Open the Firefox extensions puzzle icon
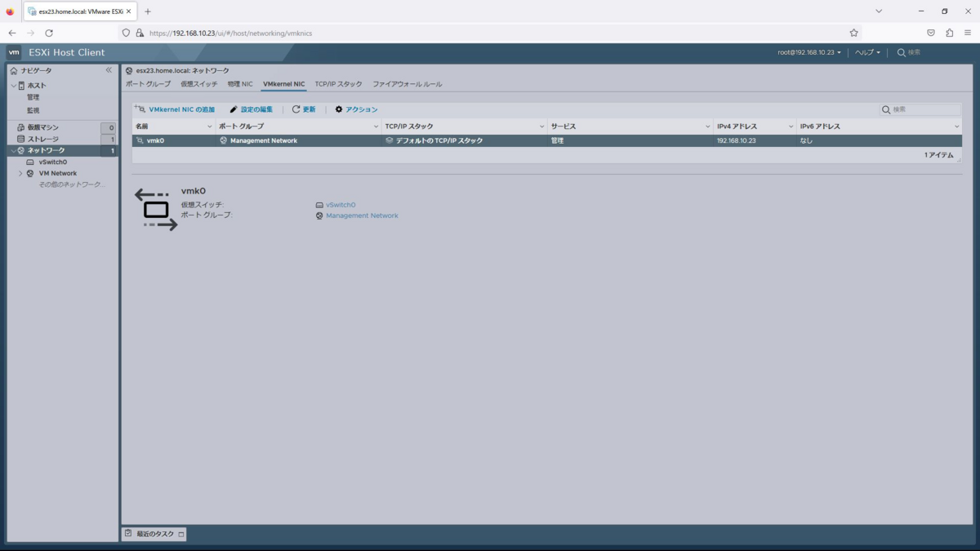Viewport: 980px width, 551px height. point(949,33)
